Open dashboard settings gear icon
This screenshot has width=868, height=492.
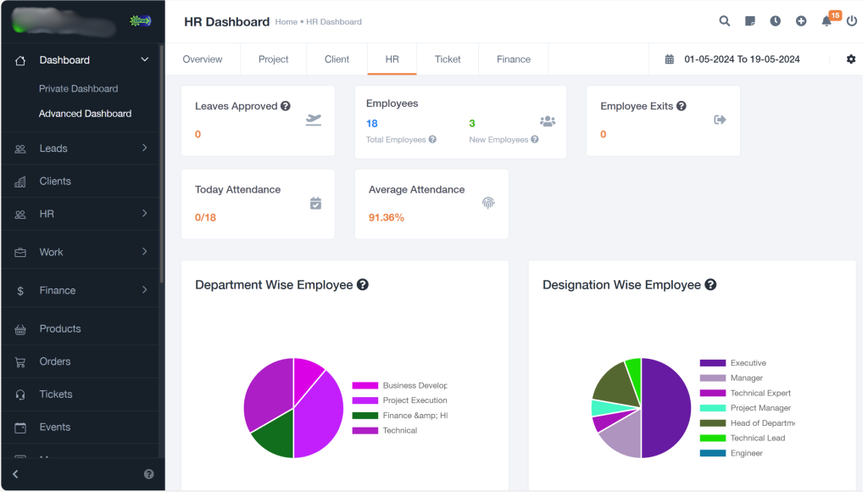[851, 59]
